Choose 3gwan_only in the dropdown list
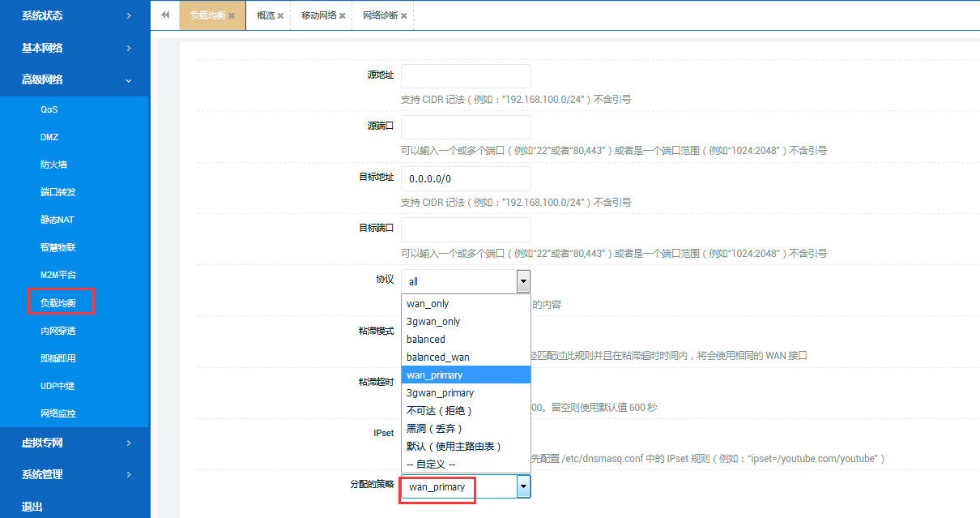Screen dimensions: 980x518 [433, 322]
